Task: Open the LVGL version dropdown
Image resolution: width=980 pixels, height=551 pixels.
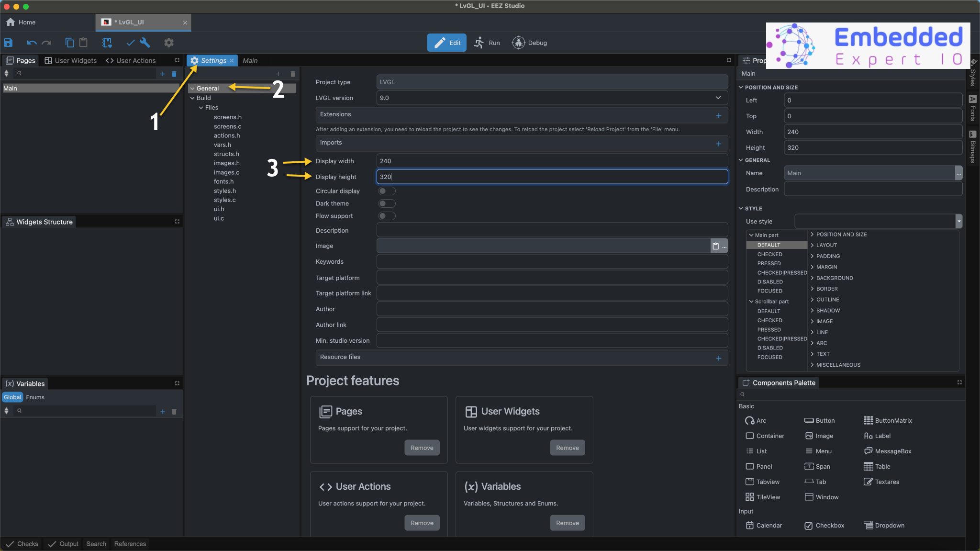Action: (x=718, y=98)
